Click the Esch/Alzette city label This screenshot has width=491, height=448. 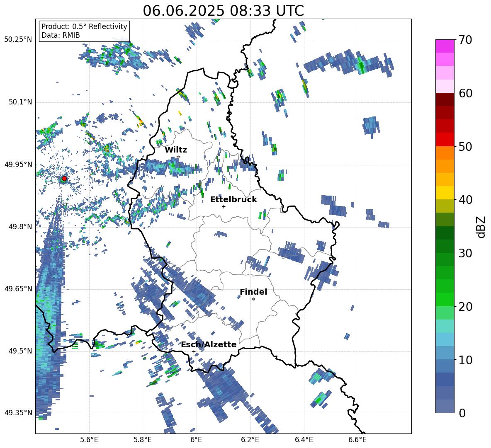tap(209, 344)
